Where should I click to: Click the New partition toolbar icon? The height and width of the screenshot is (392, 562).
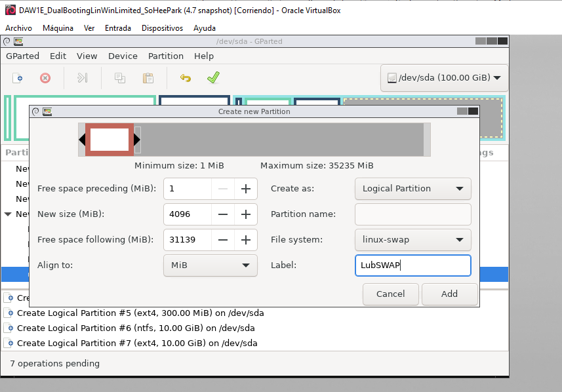[18, 78]
